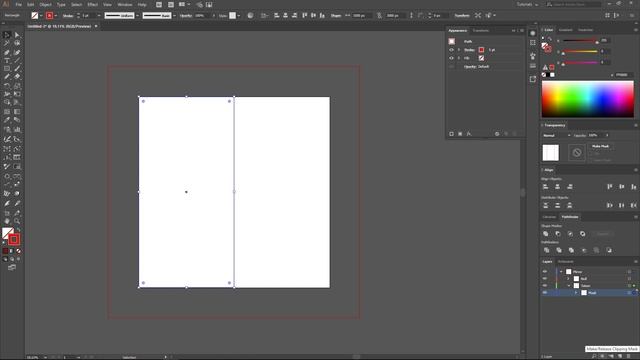The image size is (640, 360).
Task: Select the Eyedropper tool
Action: [x=7, y=120]
